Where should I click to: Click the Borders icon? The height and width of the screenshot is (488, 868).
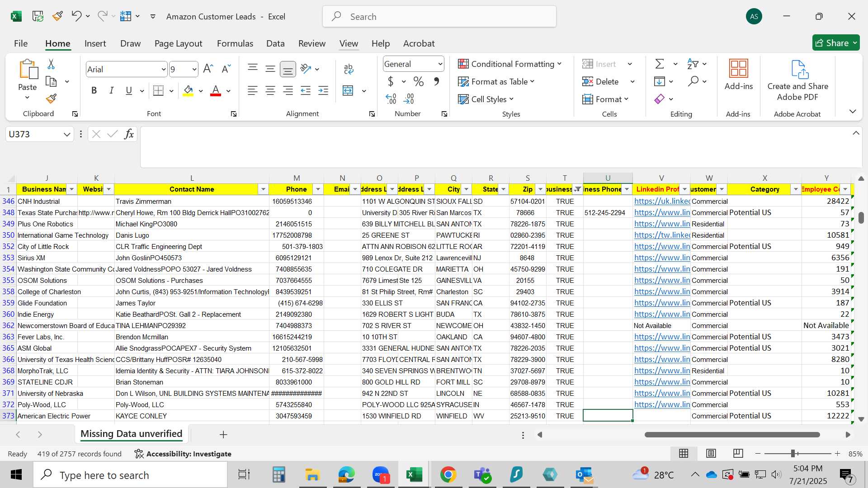pyautogui.click(x=158, y=90)
